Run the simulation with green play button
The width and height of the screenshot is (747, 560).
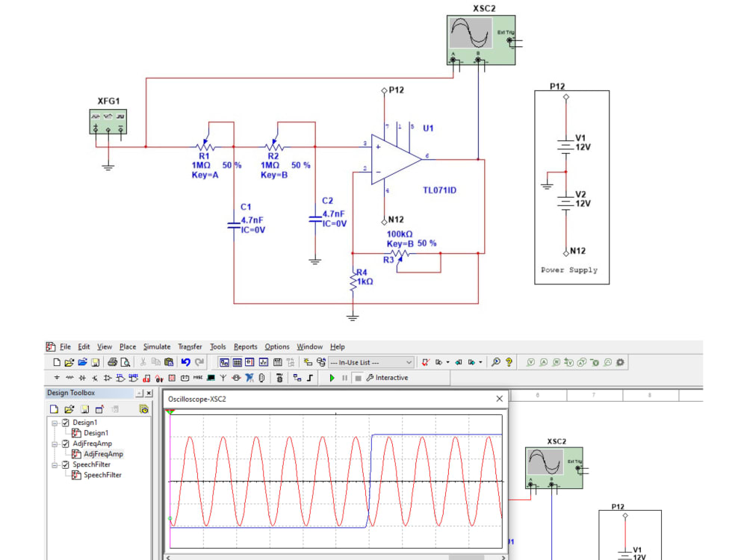click(x=332, y=378)
